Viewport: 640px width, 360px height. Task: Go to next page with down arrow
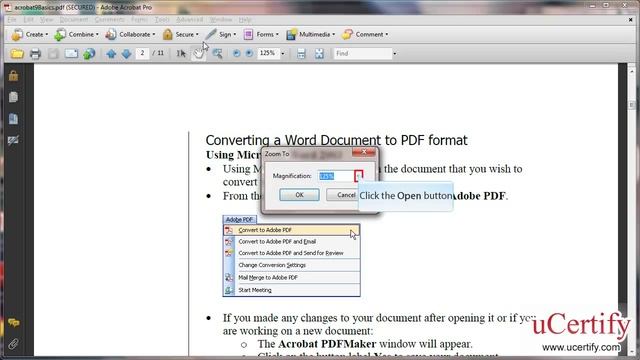127,53
